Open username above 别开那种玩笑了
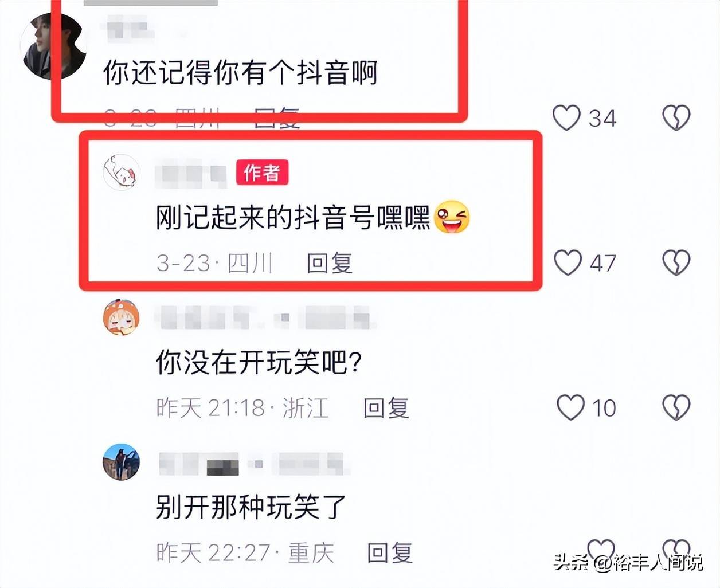 click(x=251, y=464)
